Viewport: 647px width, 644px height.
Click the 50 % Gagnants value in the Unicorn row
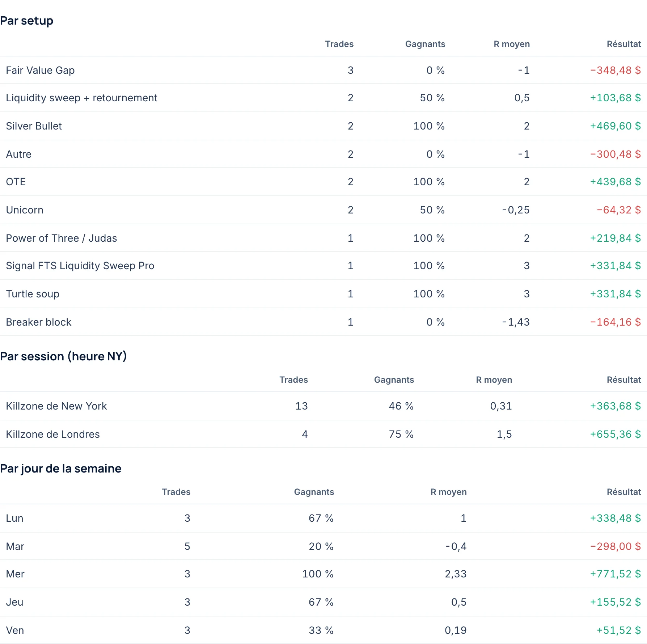tap(432, 210)
